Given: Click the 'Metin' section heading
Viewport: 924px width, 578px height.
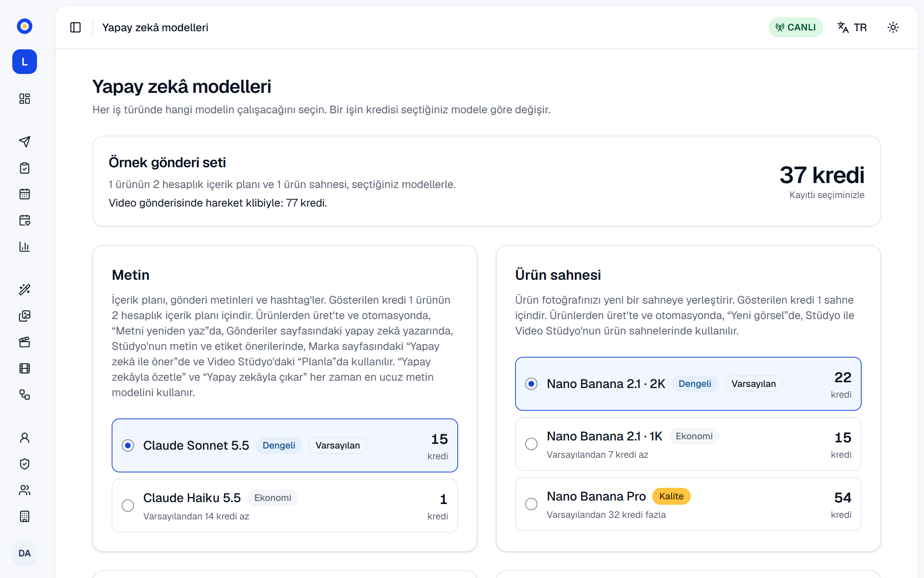Looking at the screenshot, I should coord(131,275).
